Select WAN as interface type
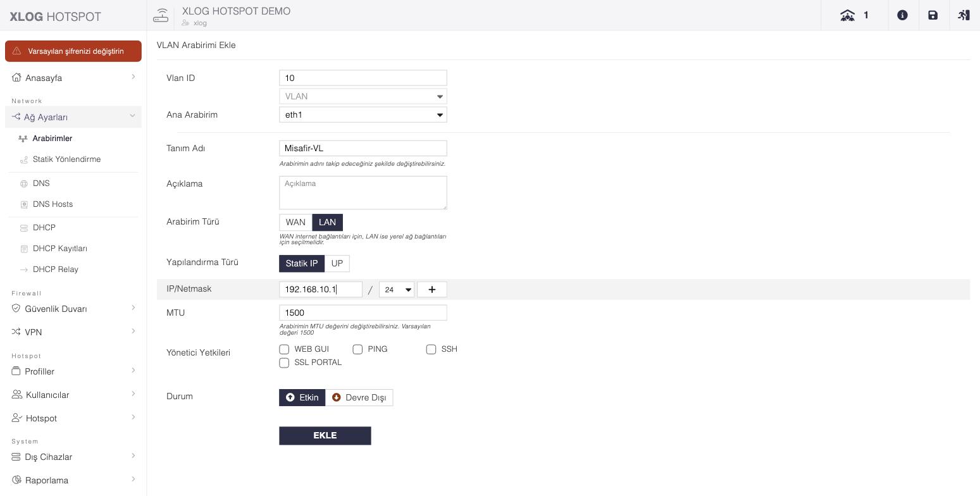Image resolution: width=980 pixels, height=496 pixels. (x=295, y=222)
